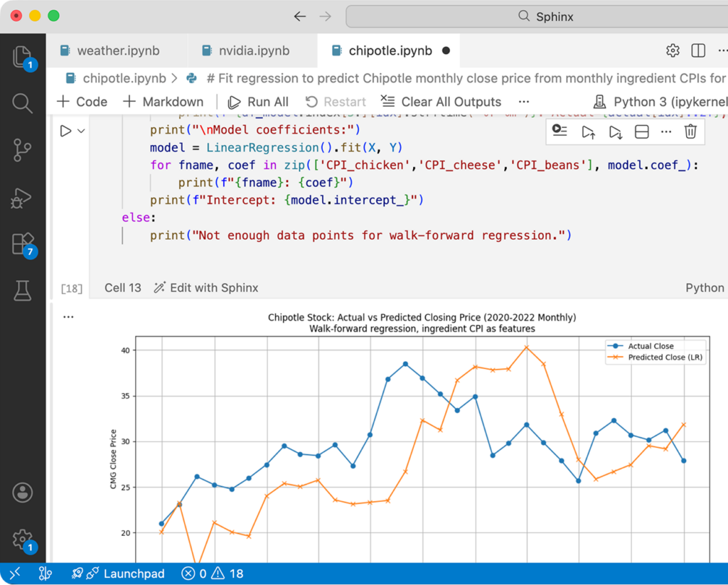The width and height of the screenshot is (728, 585).
Task: Open the Manage settings gear in the activity bar
Action: 22,537
